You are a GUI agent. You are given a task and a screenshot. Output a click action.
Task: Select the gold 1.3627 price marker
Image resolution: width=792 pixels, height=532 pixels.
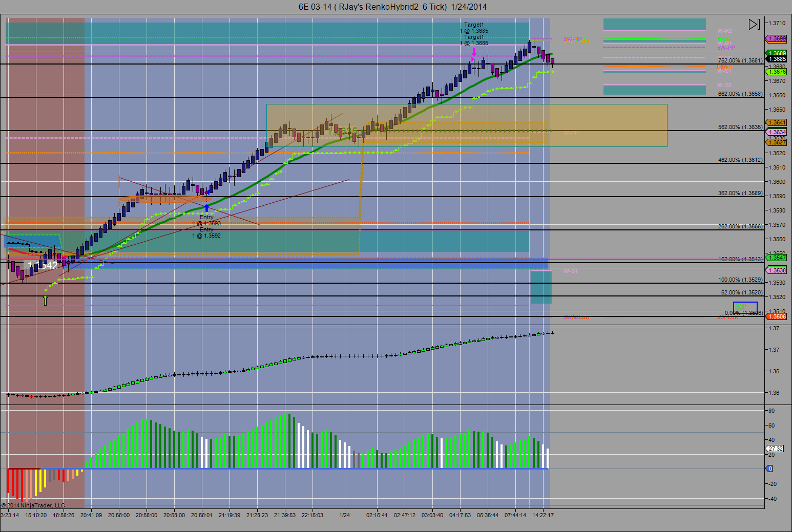coord(777,142)
